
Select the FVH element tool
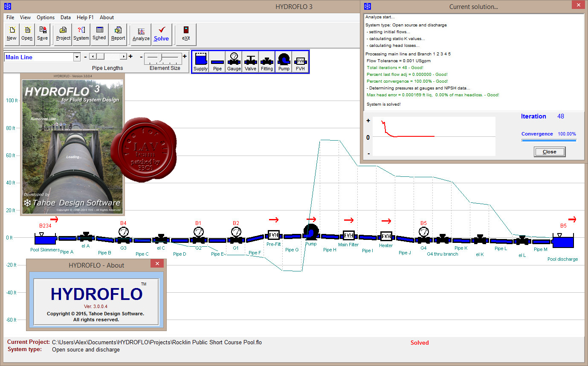[x=301, y=62]
